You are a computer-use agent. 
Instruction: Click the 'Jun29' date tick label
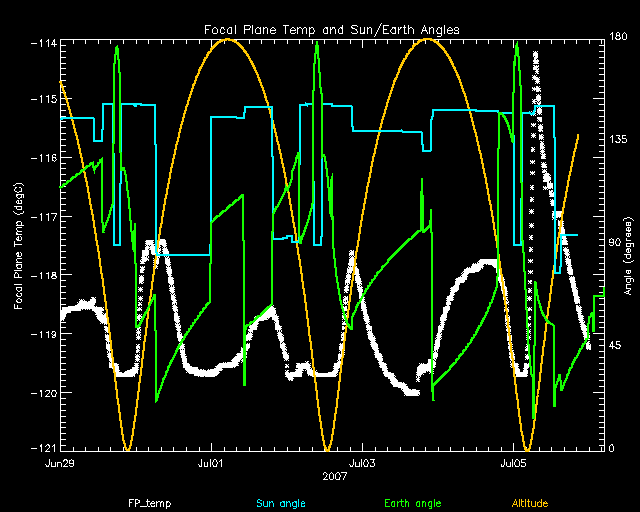(x=61, y=465)
